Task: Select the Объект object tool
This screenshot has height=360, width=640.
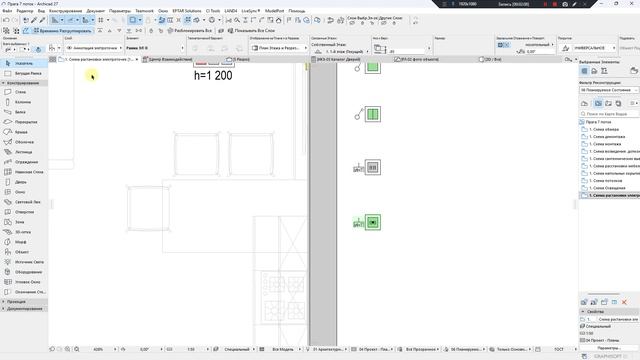Action: pyautogui.click(x=24, y=252)
